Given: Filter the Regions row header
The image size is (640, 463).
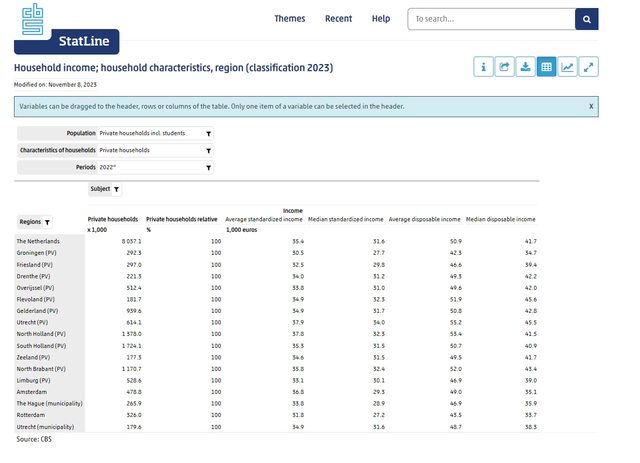Looking at the screenshot, I should 47,222.
